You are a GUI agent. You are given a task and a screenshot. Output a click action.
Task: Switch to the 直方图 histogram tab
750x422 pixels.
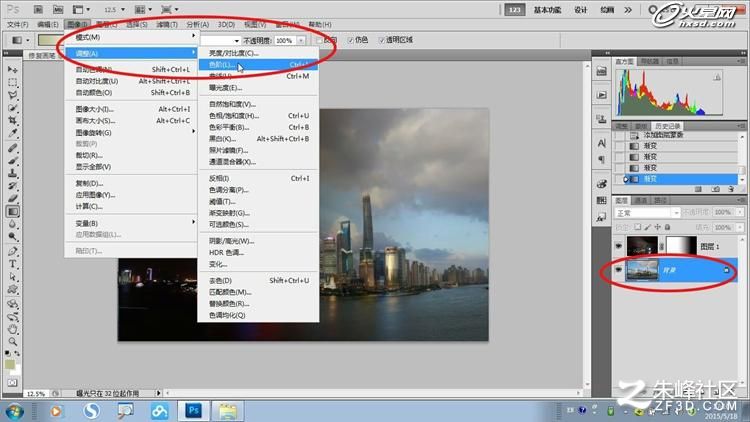(625, 61)
